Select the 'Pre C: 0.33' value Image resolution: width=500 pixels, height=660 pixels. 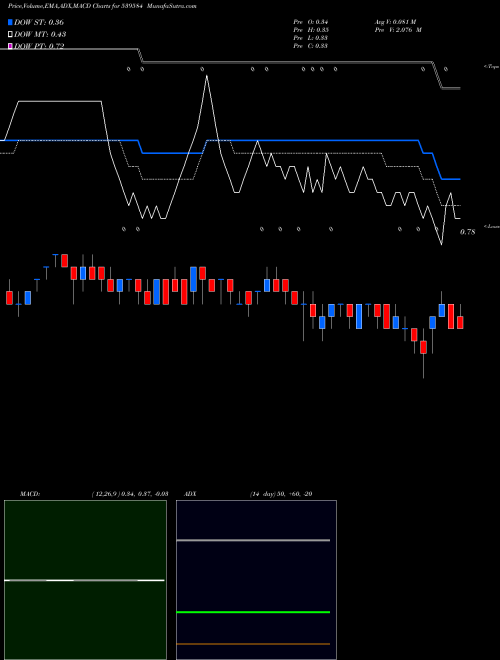pos(311,46)
